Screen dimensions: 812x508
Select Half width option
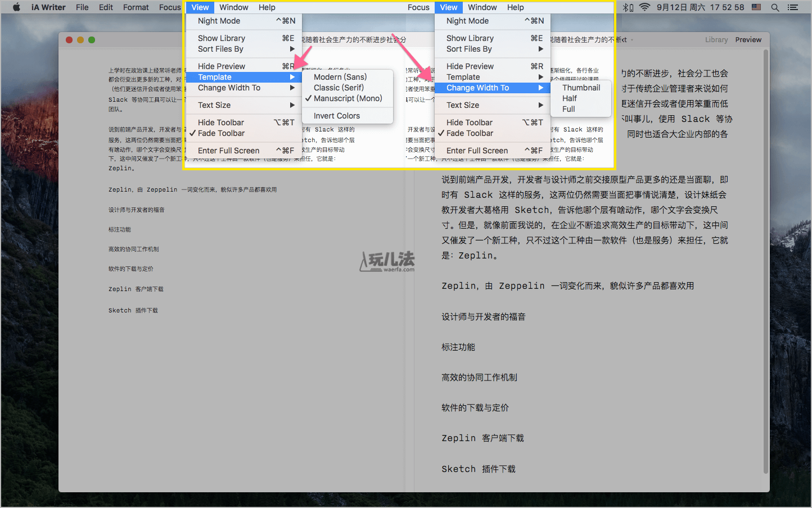pyautogui.click(x=581, y=98)
